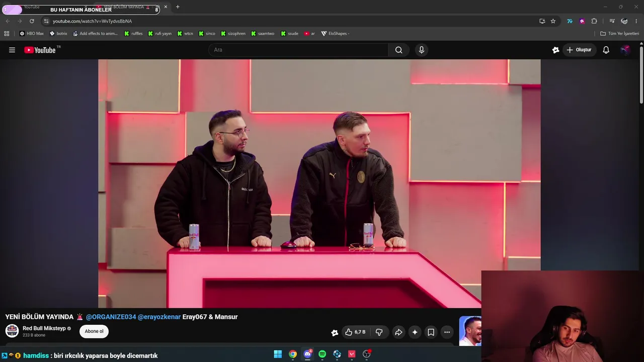This screenshot has height=362, width=644.
Task: Click the video player area
Action: tap(319, 184)
